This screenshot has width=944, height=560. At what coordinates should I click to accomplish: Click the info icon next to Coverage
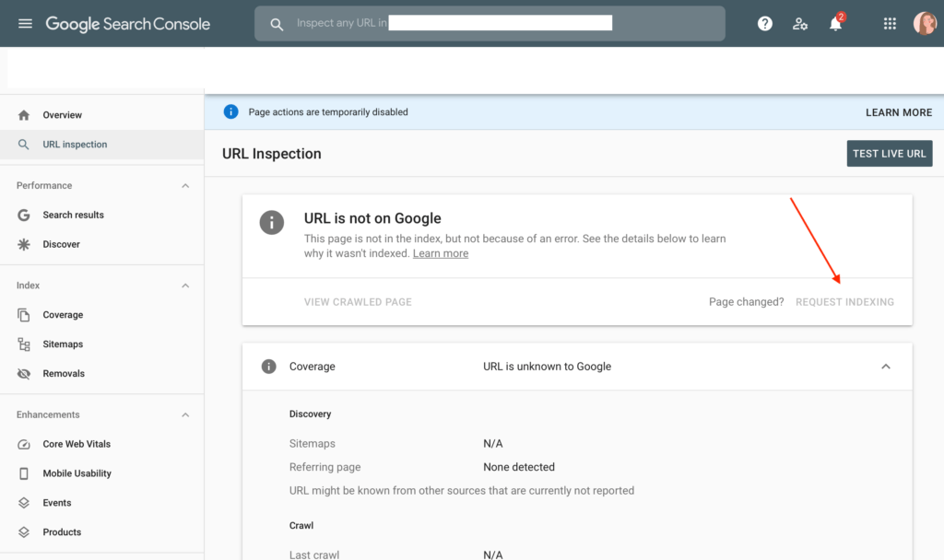268,367
